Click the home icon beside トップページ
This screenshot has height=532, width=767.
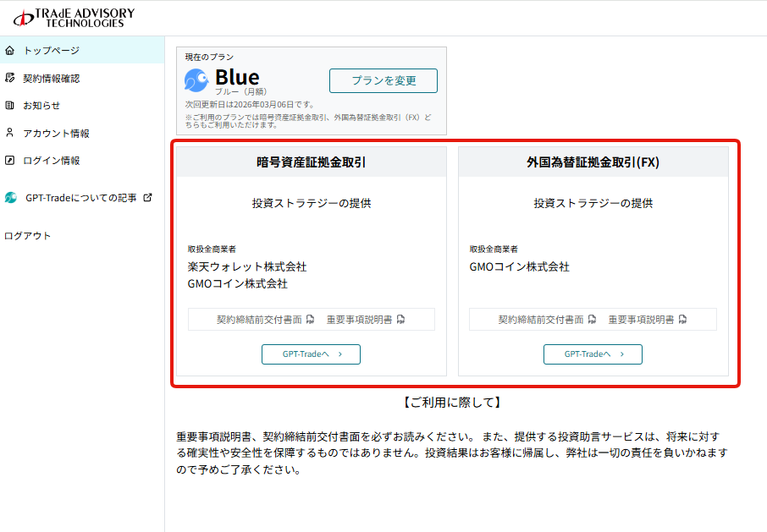[x=10, y=51]
